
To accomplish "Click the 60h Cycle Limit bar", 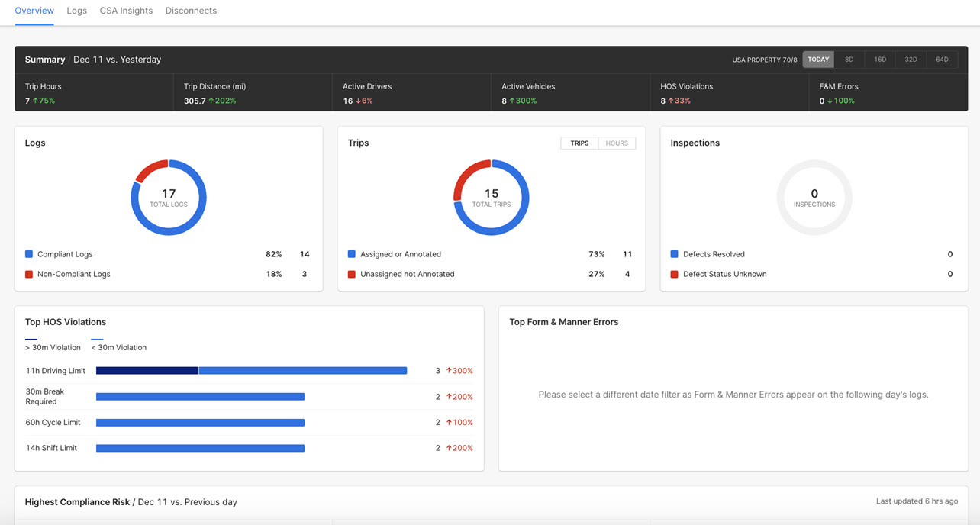I will tap(200, 423).
